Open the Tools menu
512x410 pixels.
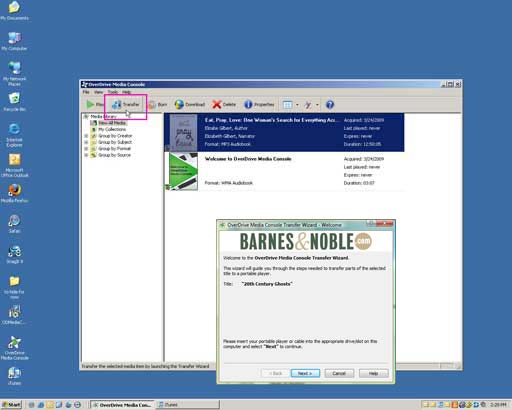point(113,92)
